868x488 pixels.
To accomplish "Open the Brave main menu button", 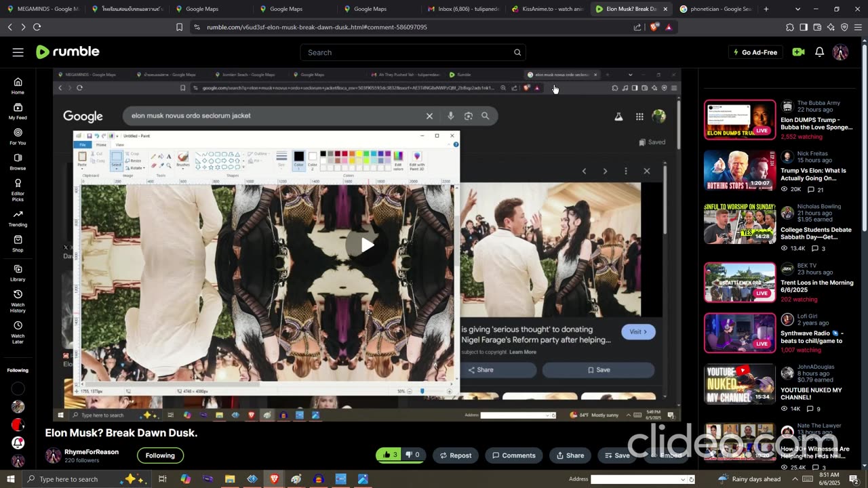I will (859, 27).
